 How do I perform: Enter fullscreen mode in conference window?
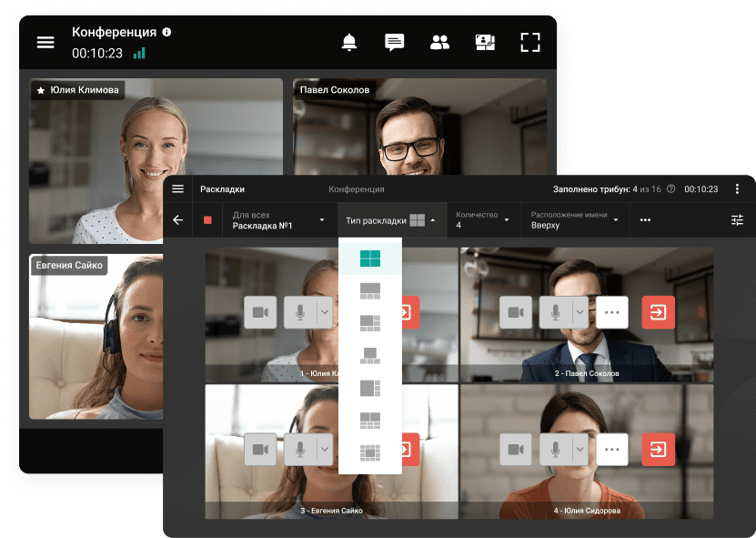pyautogui.click(x=530, y=42)
